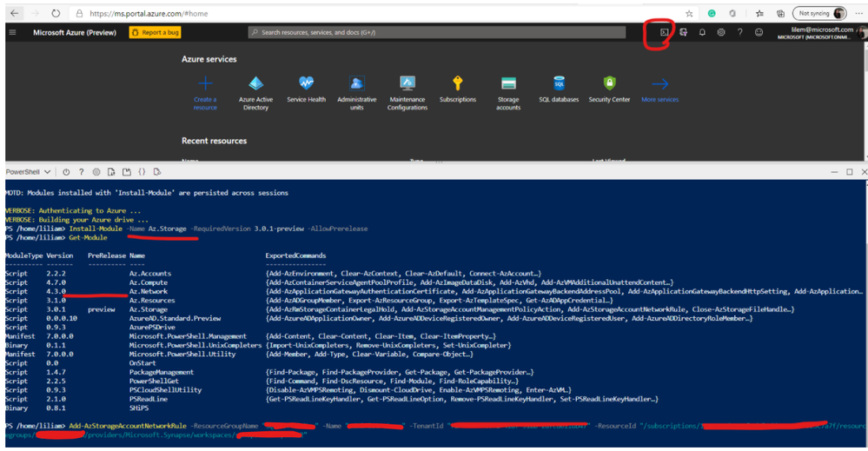The height and width of the screenshot is (451, 868).
Task: Favorite this page with star icon
Action: (689, 13)
